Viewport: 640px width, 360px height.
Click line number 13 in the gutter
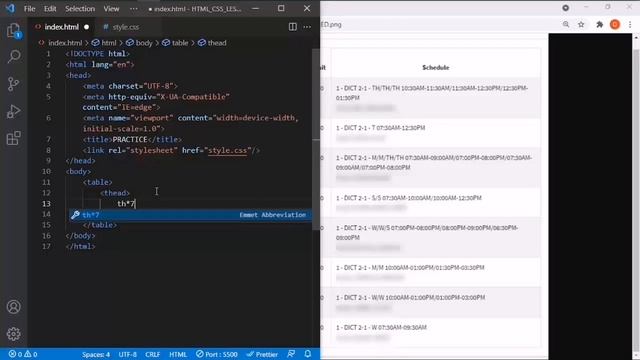pyautogui.click(x=46, y=204)
